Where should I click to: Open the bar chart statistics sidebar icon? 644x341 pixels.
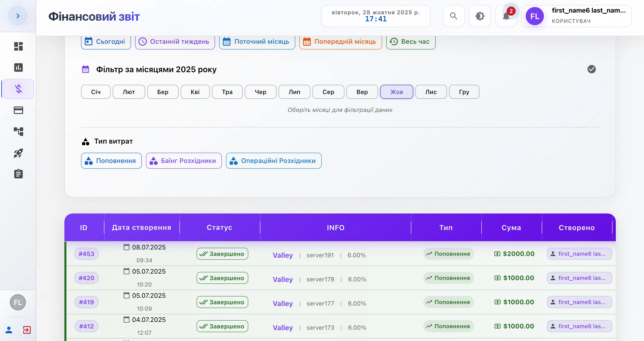click(x=18, y=67)
